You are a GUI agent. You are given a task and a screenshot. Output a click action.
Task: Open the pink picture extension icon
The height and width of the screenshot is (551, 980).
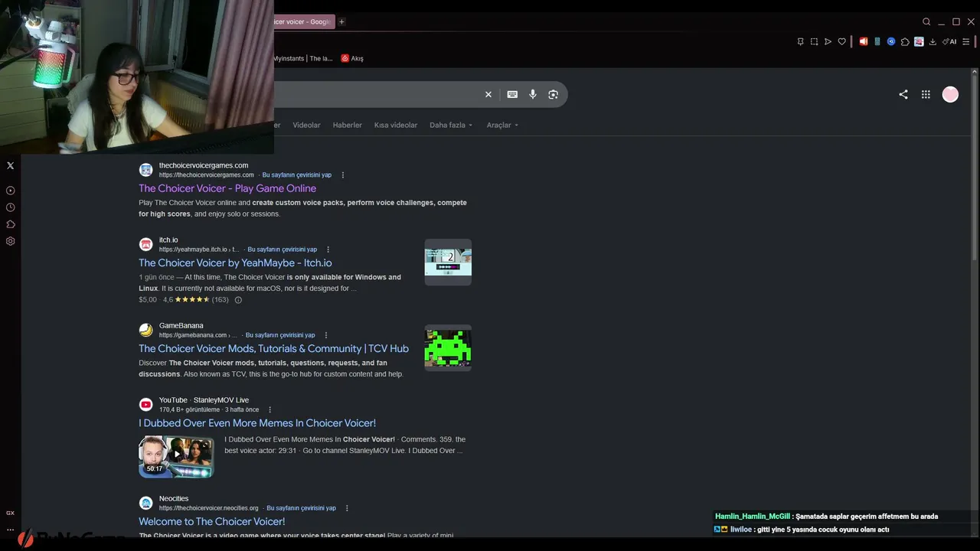(919, 41)
